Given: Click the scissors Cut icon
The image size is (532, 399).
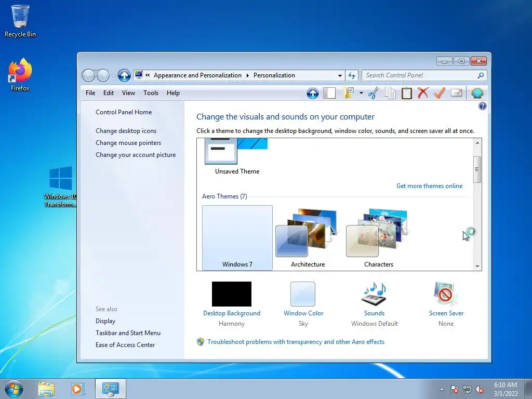Looking at the screenshot, I should click(374, 93).
